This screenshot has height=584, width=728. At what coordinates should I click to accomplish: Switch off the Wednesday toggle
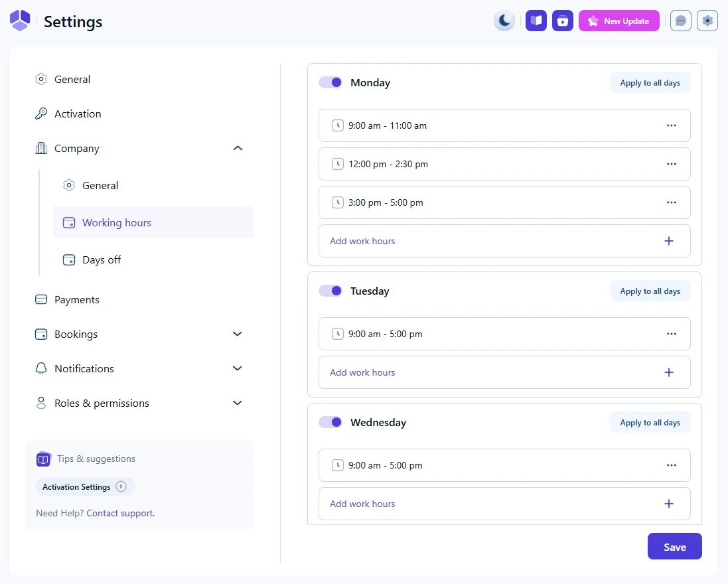(x=330, y=422)
